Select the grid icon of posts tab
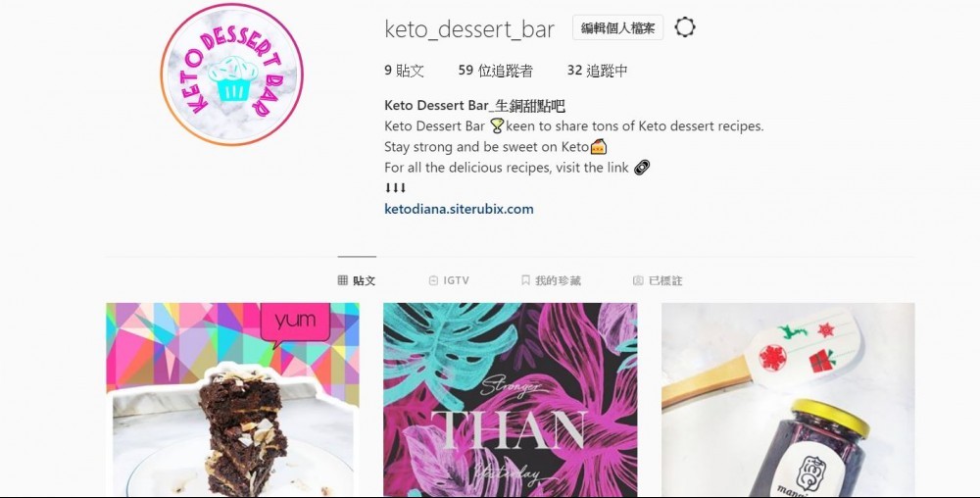The height and width of the screenshot is (498, 980). point(342,280)
